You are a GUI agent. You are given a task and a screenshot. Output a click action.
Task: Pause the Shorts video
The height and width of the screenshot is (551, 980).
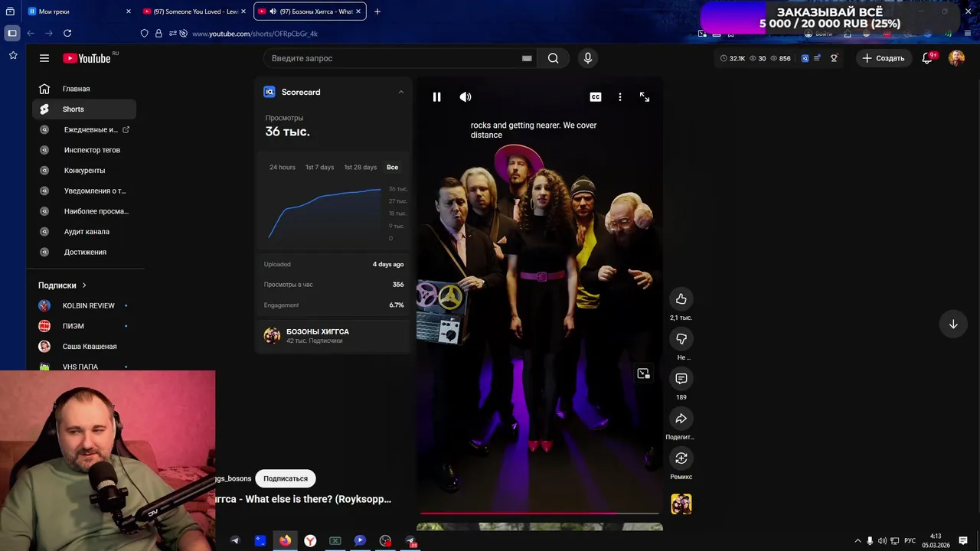436,97
